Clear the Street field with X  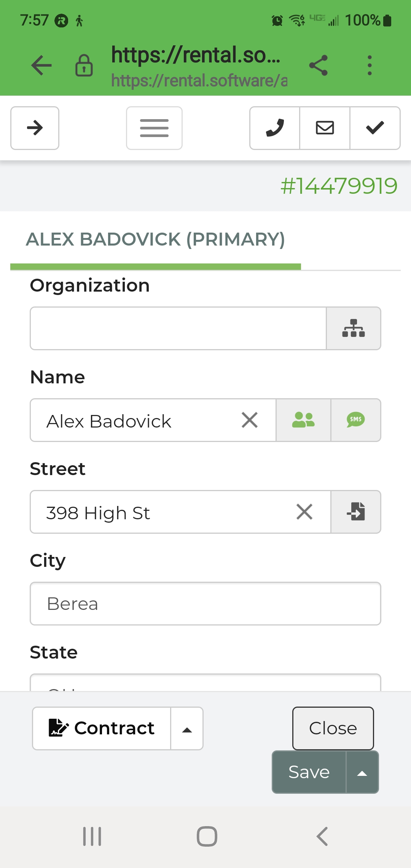click(x=304, y=512)
